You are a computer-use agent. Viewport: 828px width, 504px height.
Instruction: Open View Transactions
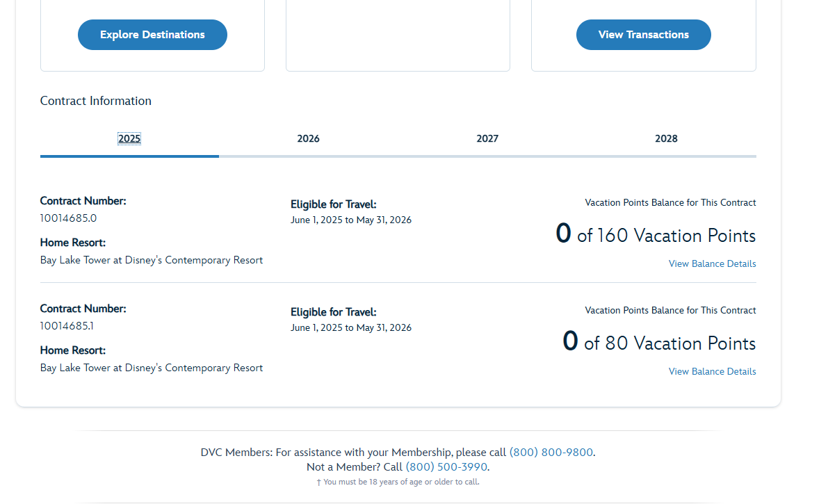click(643, 35)
